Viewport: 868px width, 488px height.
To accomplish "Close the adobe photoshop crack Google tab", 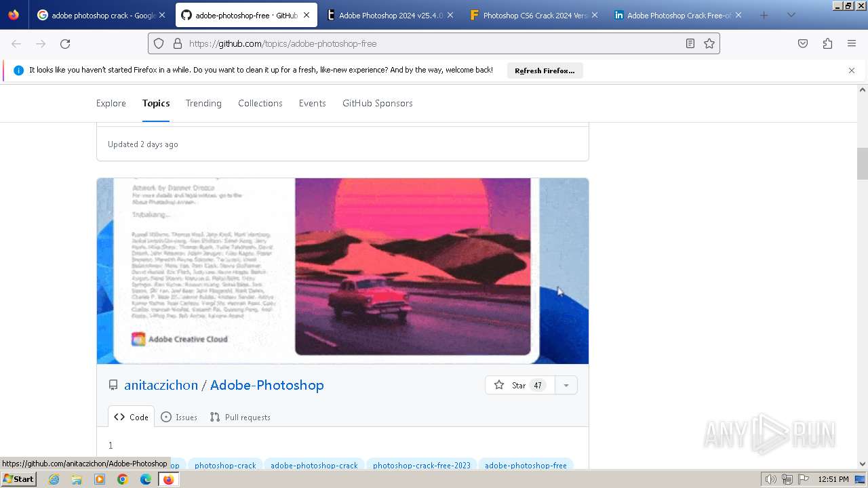I will pyautogui.click(x=162, y=15).
